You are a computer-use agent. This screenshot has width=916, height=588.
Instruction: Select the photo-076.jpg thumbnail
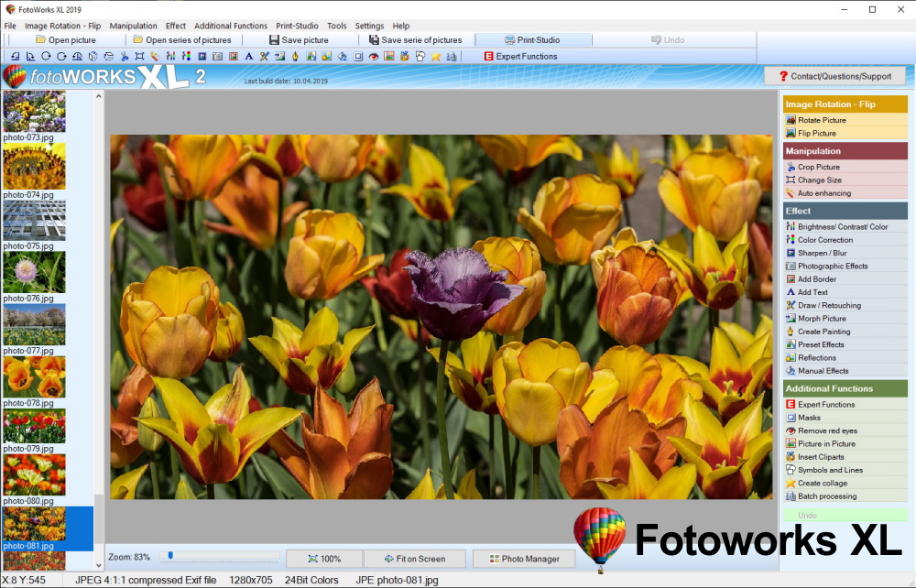pyautogui.click(x=34, y=272)
